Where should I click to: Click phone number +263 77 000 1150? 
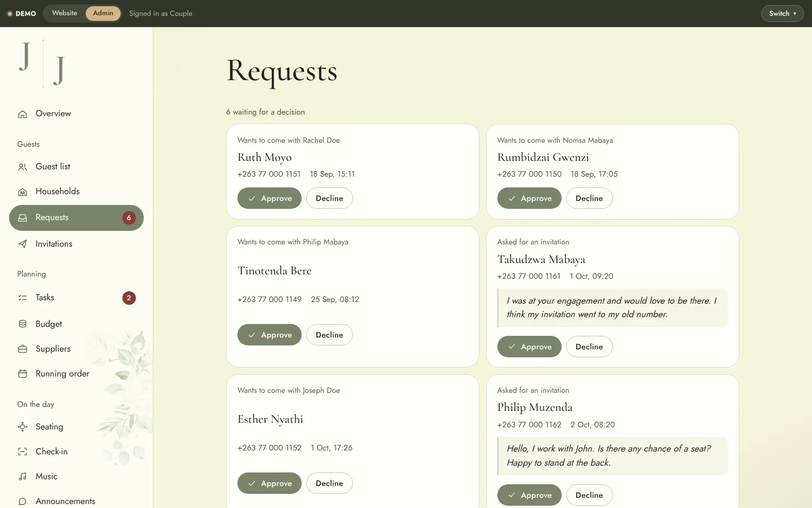point(529,174)
